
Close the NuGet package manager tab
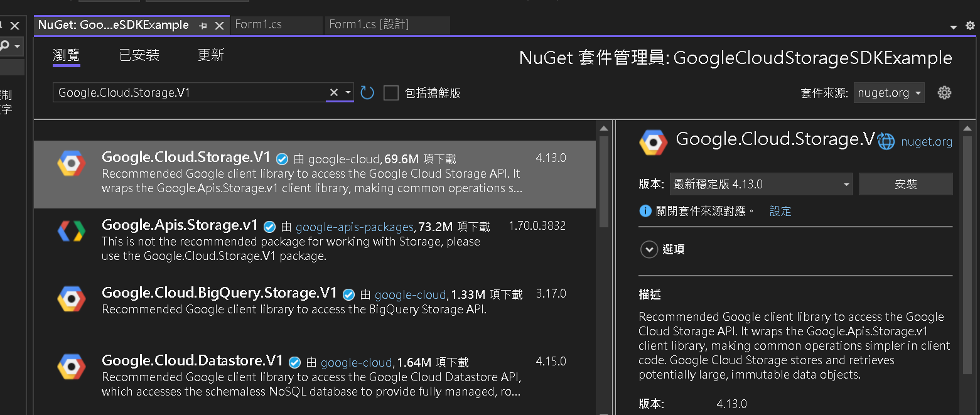219,26
